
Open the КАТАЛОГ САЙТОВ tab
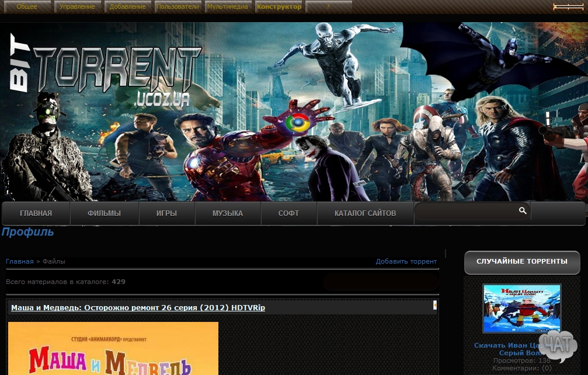(365, 213)
